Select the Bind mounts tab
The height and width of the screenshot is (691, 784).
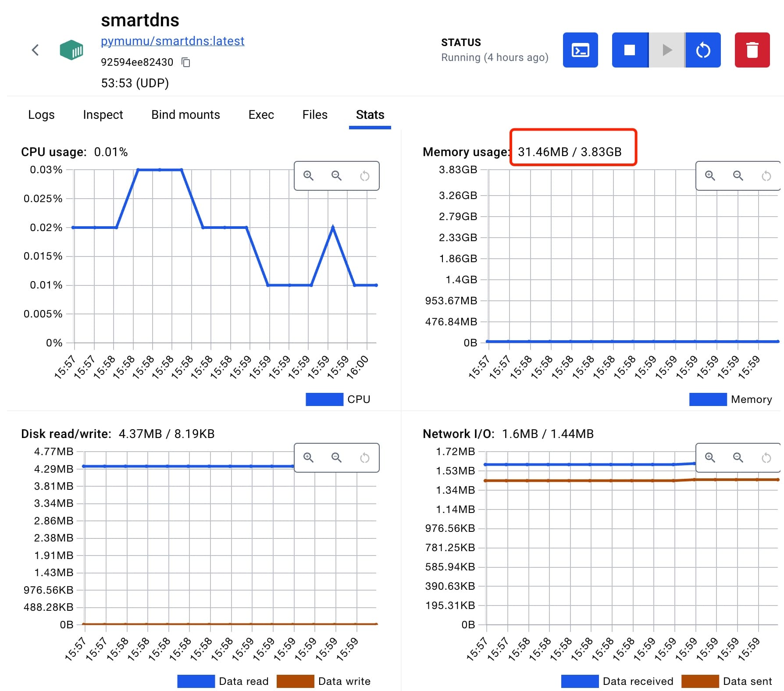tap(185, 115)
